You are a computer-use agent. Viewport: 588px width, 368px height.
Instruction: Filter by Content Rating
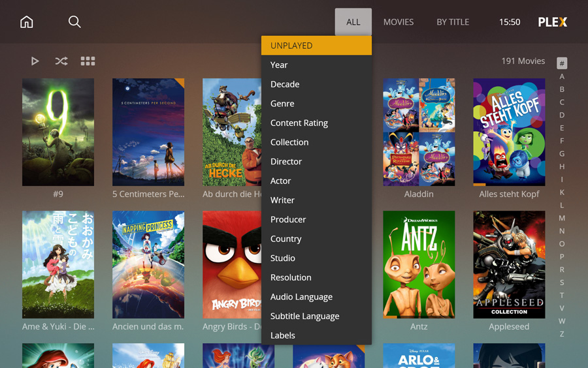316,123
